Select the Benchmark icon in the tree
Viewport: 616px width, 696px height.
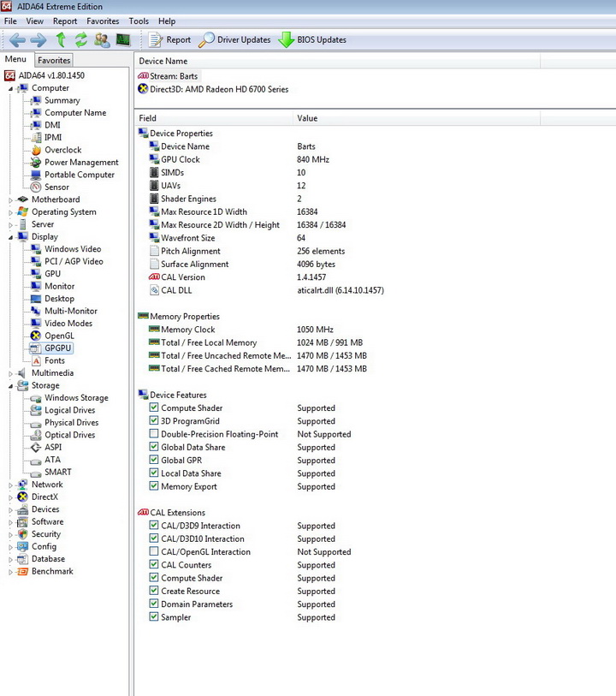pyautogui.click(x=22, y=572)
